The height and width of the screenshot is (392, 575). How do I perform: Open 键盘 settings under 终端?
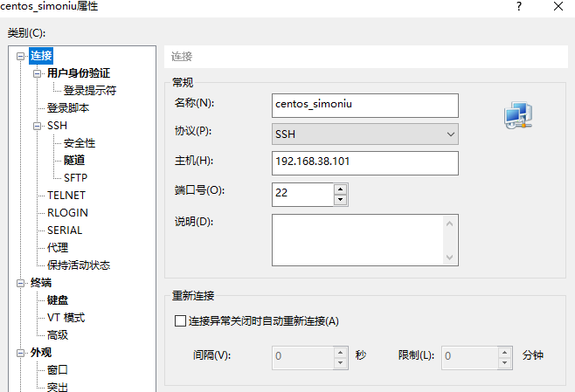pyautogui.click(x=58, y=300)
